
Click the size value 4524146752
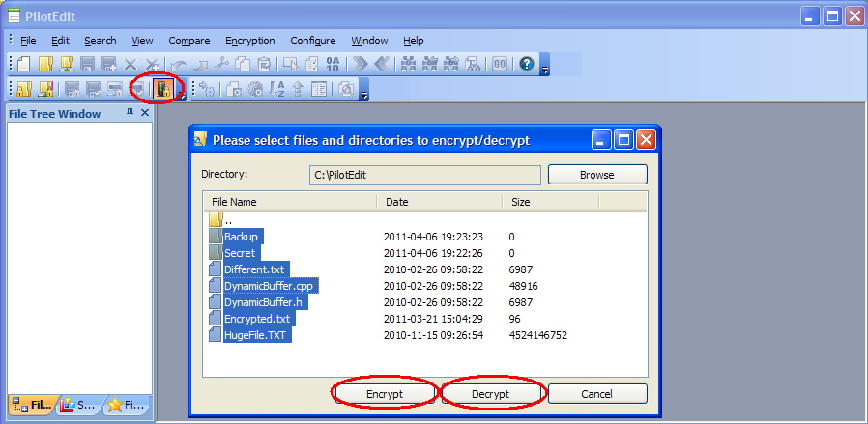point(538,335)
